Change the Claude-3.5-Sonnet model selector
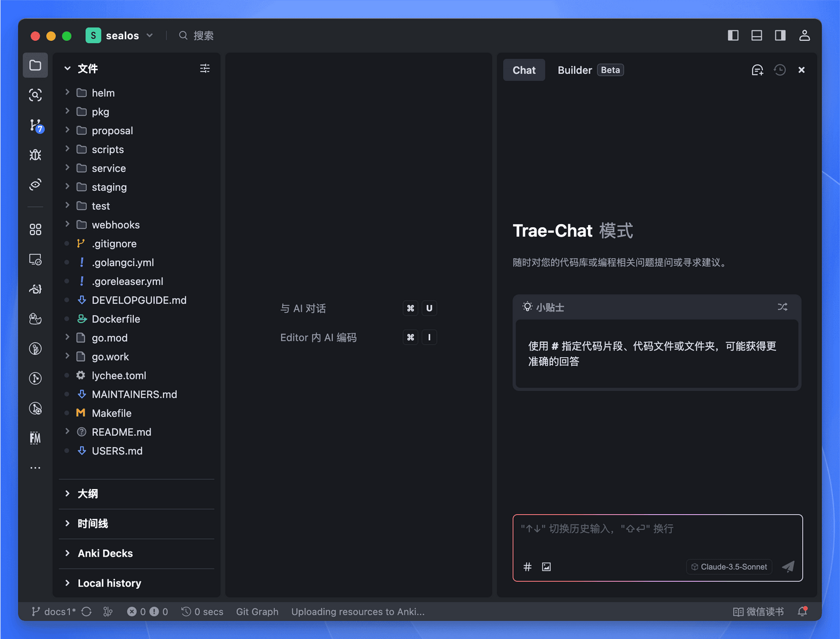 (x=729, y=567)
